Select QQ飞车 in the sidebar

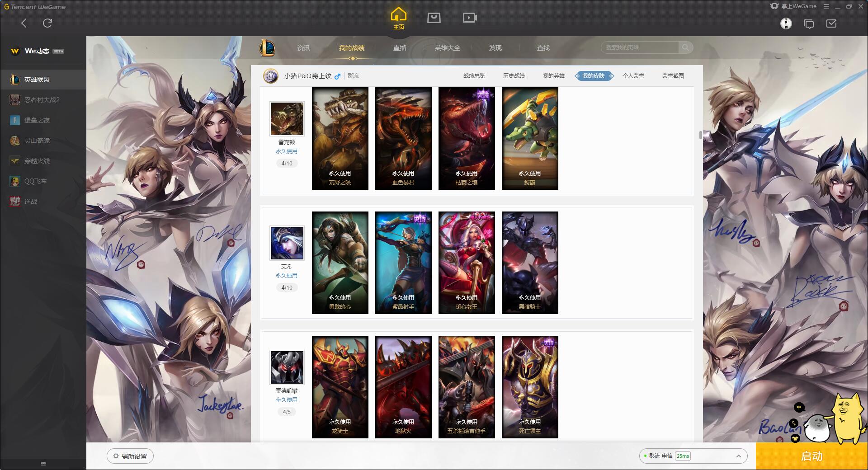click(43, 181)
